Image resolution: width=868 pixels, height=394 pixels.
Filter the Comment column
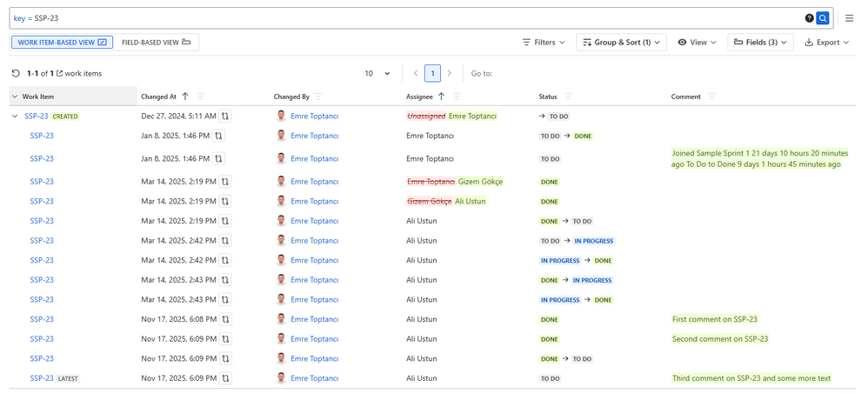coord(711,97)
